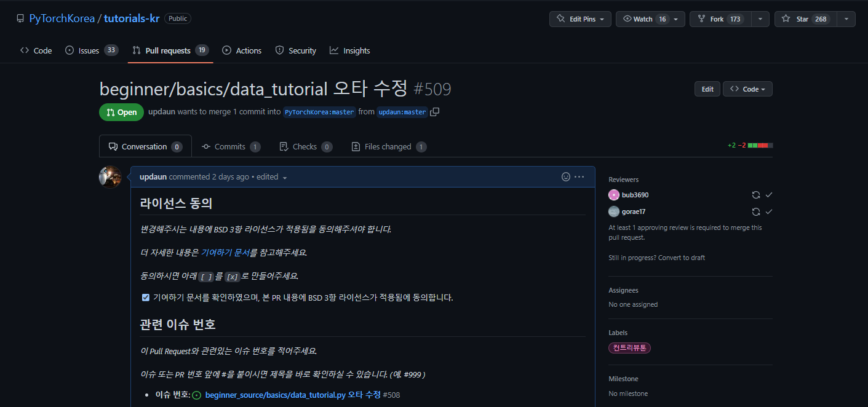Click gorae17 reviewer name
868x407 pixels.
pos(634,211)
